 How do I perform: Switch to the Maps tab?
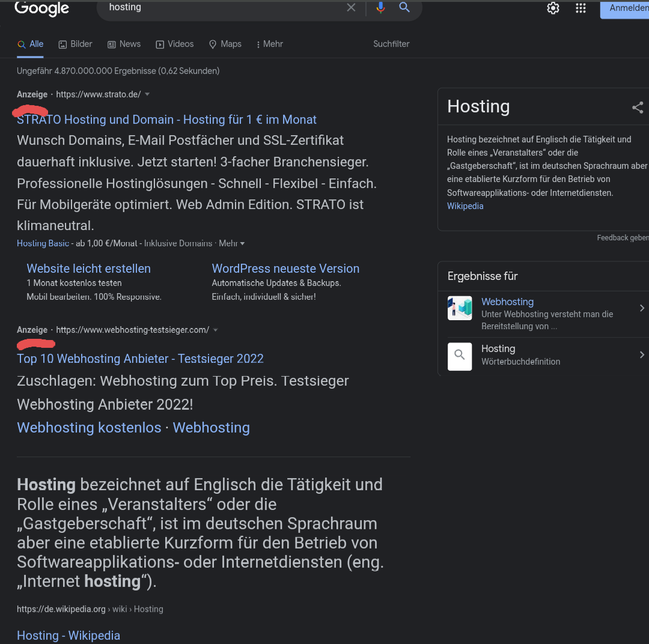pyautogui.click(x=225, y=44)
